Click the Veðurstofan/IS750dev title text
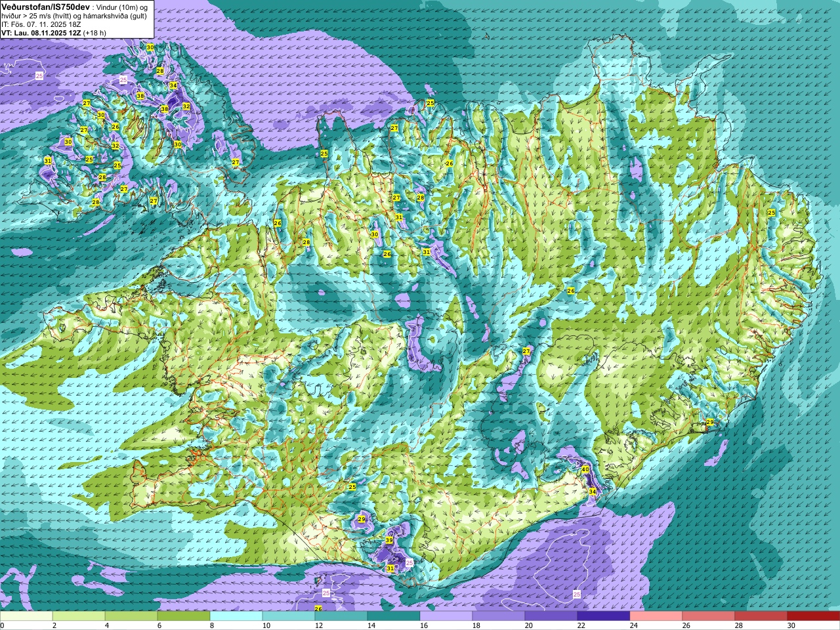840x630 pixels. (46, 6)
